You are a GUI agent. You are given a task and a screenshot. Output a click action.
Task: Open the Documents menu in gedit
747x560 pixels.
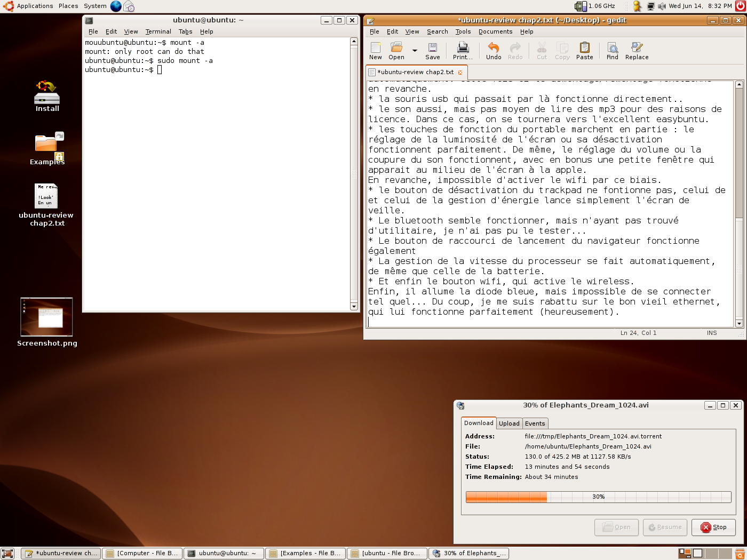pyautogui.click(x=495, y=31)
